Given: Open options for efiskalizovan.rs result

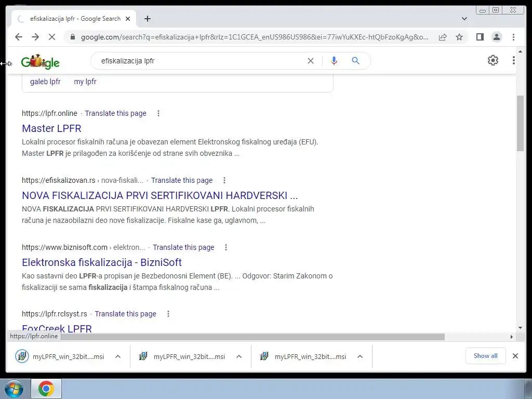Looking at the screenshot, I should tap(224, 180).
